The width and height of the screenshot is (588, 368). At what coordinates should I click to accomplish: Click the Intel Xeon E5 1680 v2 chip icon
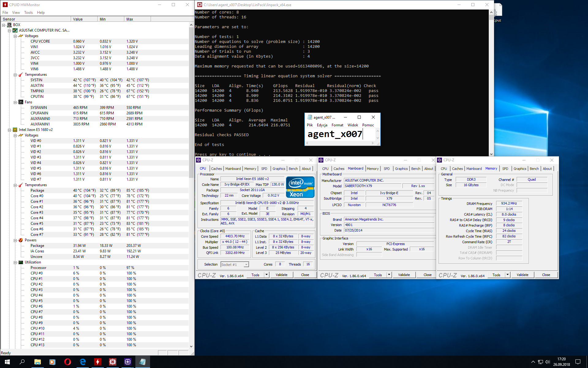[15, 130]
